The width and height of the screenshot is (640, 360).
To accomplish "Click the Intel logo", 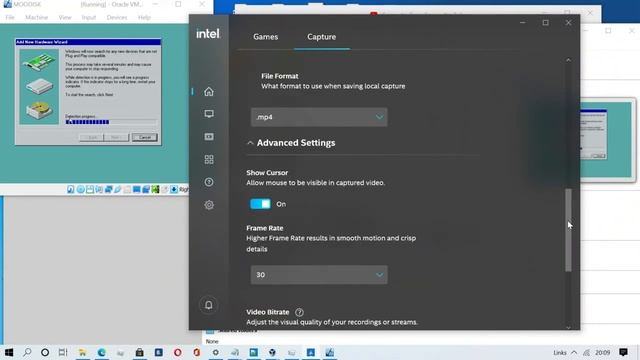I will click(208, 33).
